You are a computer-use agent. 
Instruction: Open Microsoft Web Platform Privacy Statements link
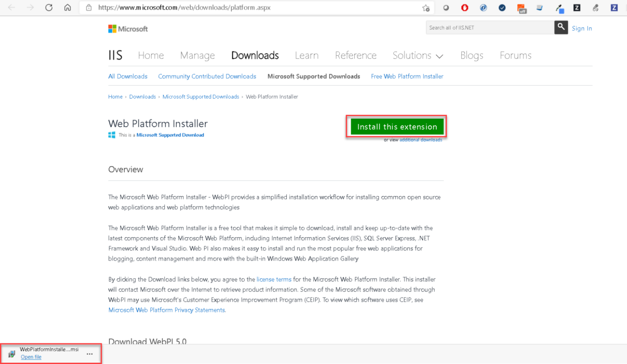pos(167,310)
